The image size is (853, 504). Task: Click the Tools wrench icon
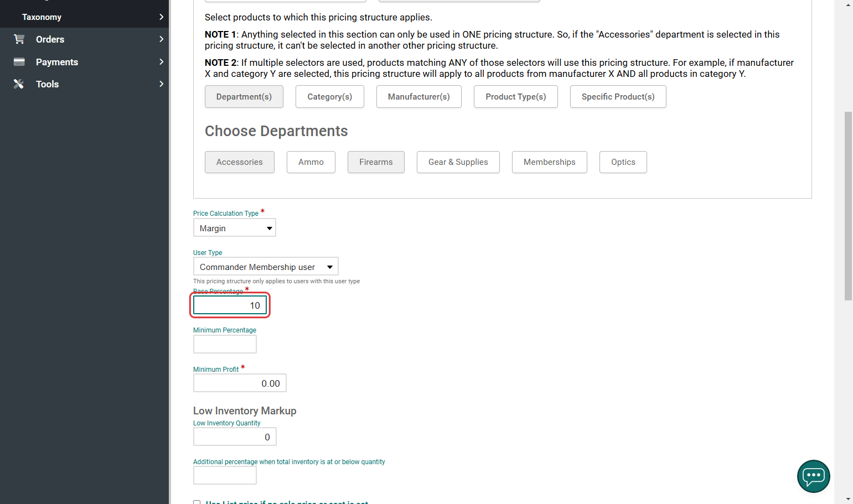click(x=19, y=84)
